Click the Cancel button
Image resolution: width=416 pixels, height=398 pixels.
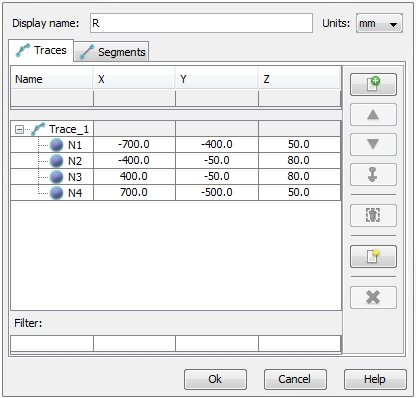tap(295, 379)
